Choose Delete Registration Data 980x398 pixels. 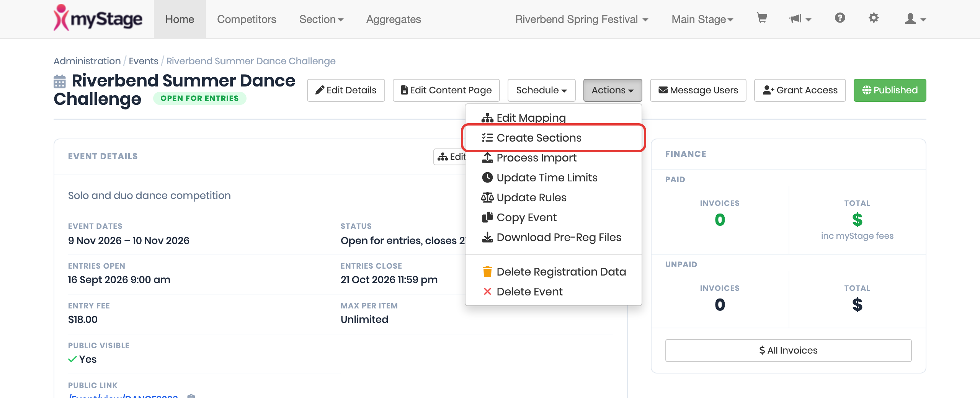554,272
